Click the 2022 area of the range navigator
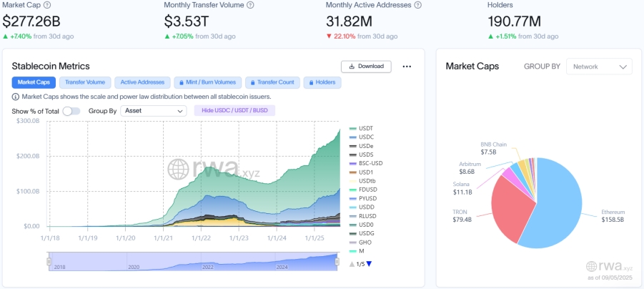 point(208,267)
